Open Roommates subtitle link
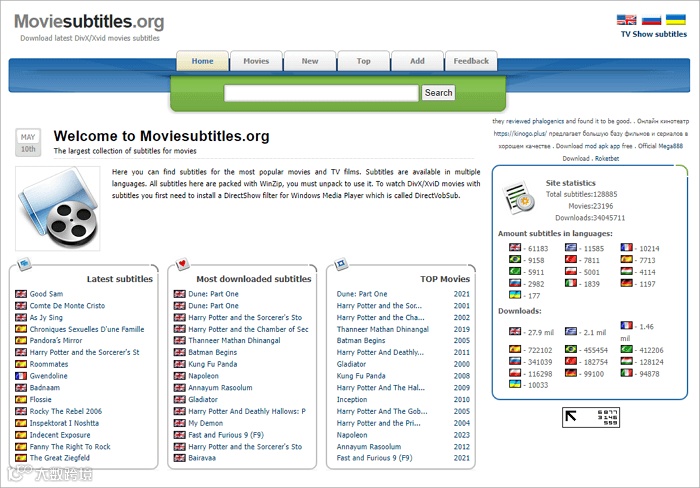The image size is (700, 488). (49, 364)
